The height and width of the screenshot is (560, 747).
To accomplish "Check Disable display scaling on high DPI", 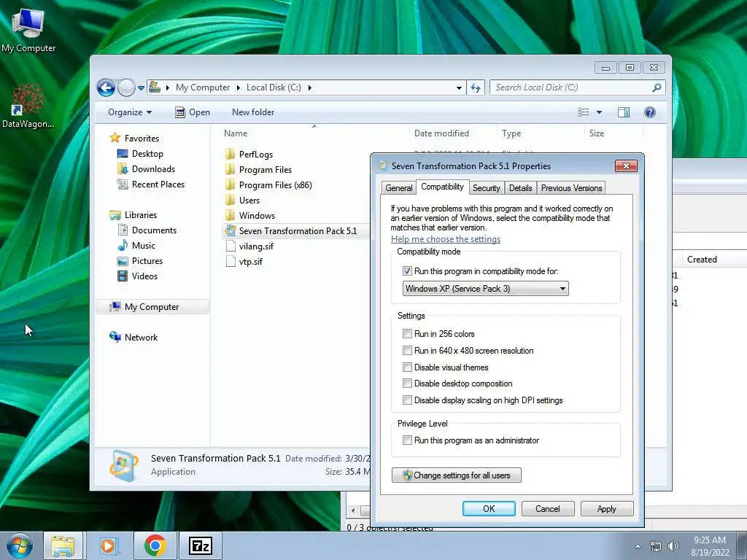I will tap(407, 400).
